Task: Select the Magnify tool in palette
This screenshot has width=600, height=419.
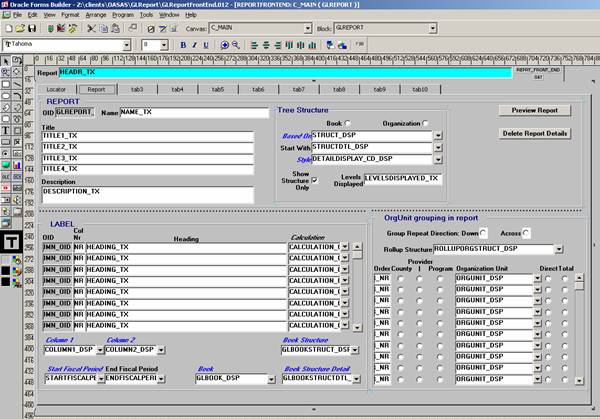Action: pos(6,72)
